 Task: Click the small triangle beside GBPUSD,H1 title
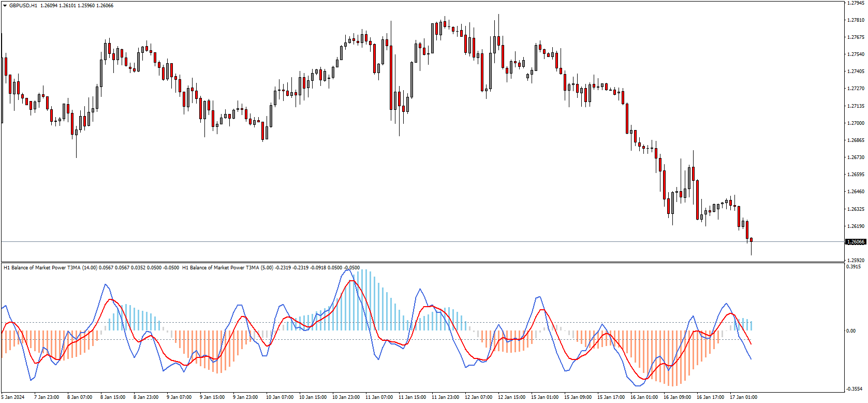tap(5, 6)
